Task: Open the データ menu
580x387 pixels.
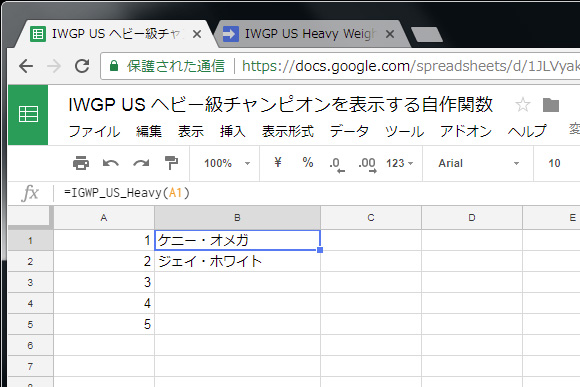Action: point(349,131)
